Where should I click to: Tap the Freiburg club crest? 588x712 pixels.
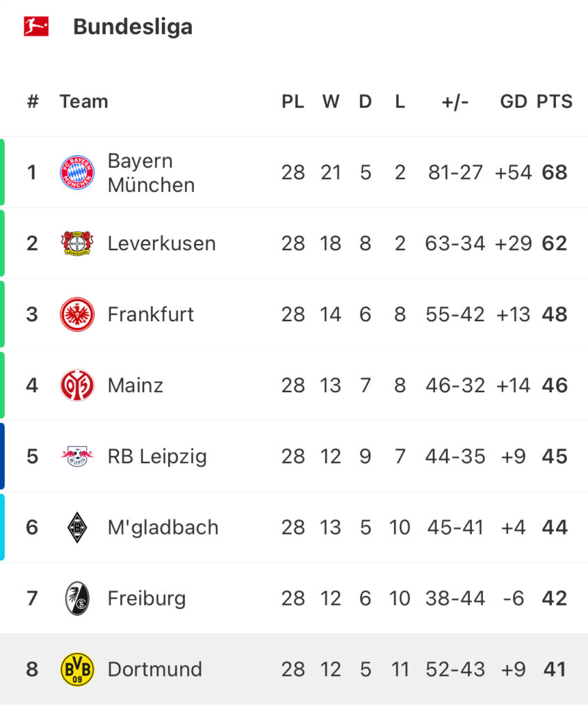(x=77, y=599)
